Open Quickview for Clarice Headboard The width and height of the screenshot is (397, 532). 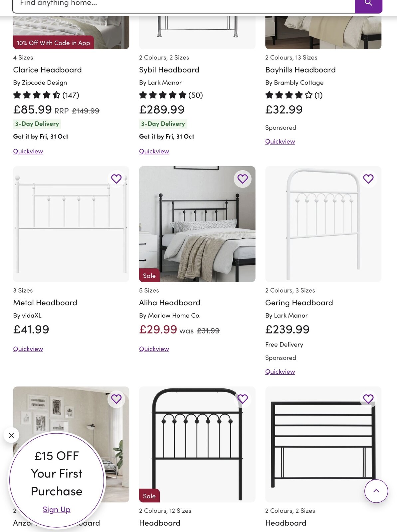click(28, 151)
